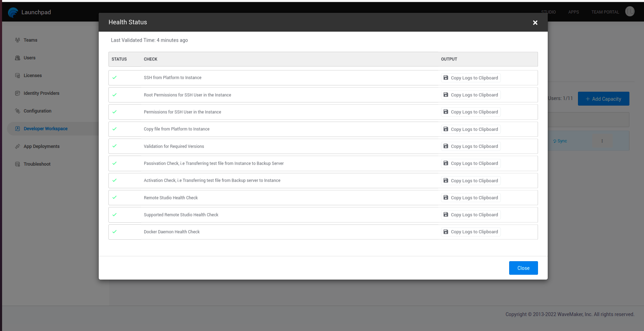This screenshot has height=331, width=644.
Task: Select the Licenses sidebar icon
Action: point(17,75)
